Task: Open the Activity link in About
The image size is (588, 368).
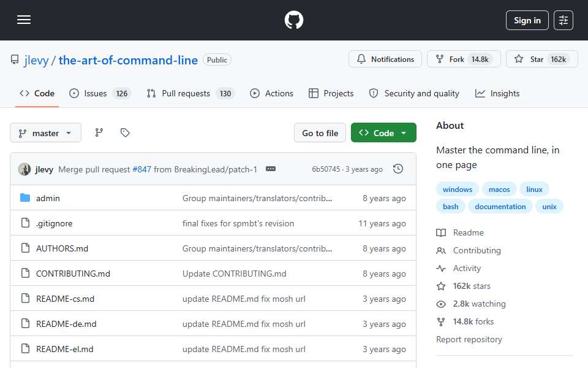Action: click(459, 268)
